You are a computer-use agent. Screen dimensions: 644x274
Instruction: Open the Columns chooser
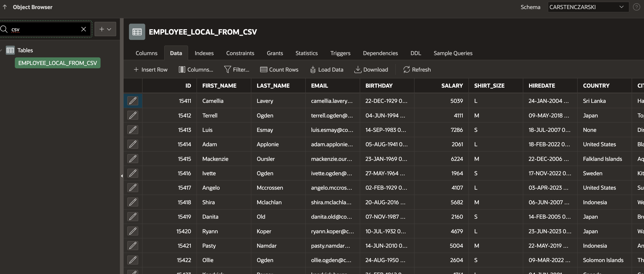[196, 70]
